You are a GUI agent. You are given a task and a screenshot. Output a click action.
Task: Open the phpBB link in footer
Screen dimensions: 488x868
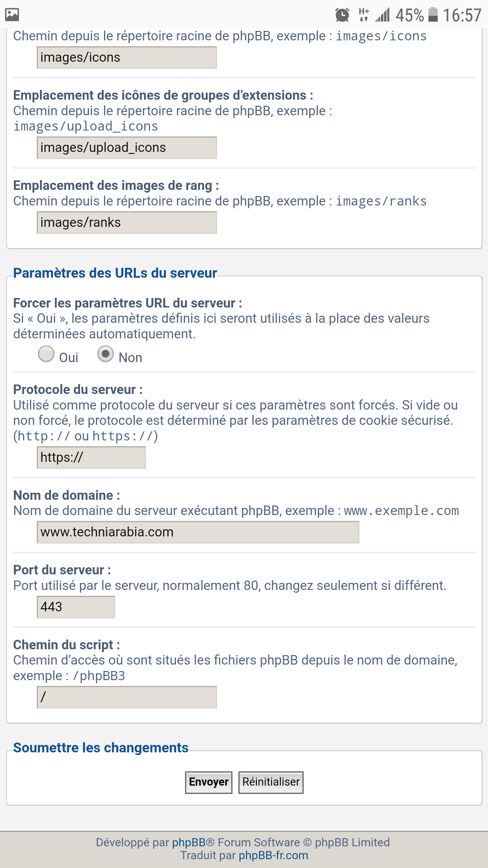coord(189,842)
